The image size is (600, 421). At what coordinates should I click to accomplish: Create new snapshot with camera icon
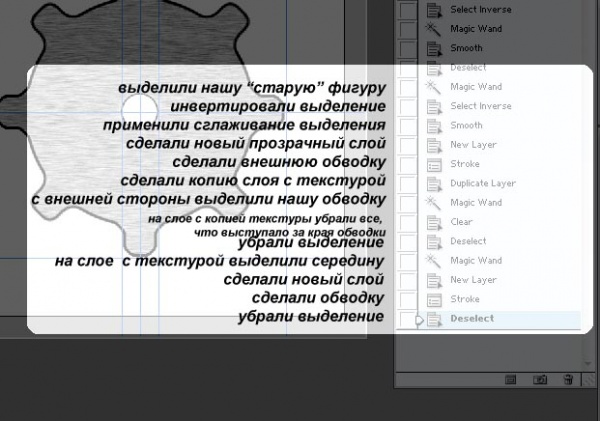(x=540, y=380)
